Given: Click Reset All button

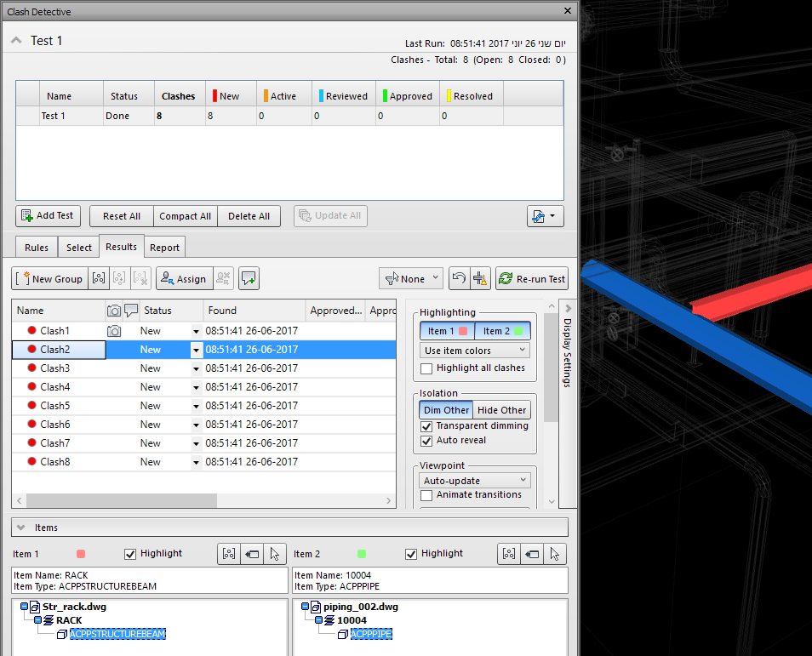Looking at the screenshot, I should pyautogui.click(x=122, y=216).
